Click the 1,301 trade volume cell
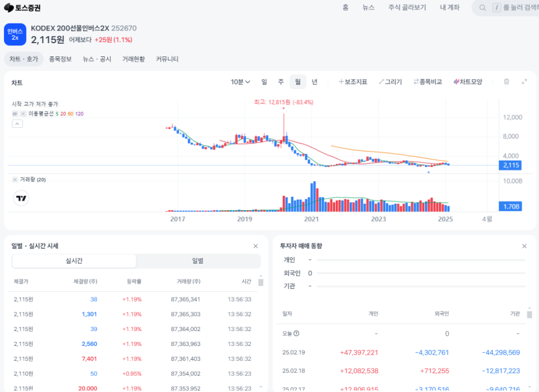The image size is (539, 392). 89,314
